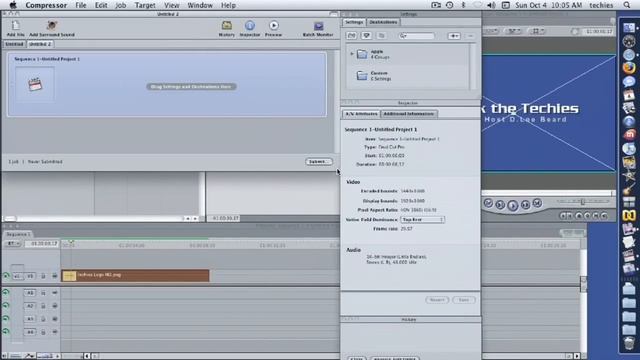The image size is (640, 360).
Task: Click the timeline current timecode field
Action: coord(42,244)
